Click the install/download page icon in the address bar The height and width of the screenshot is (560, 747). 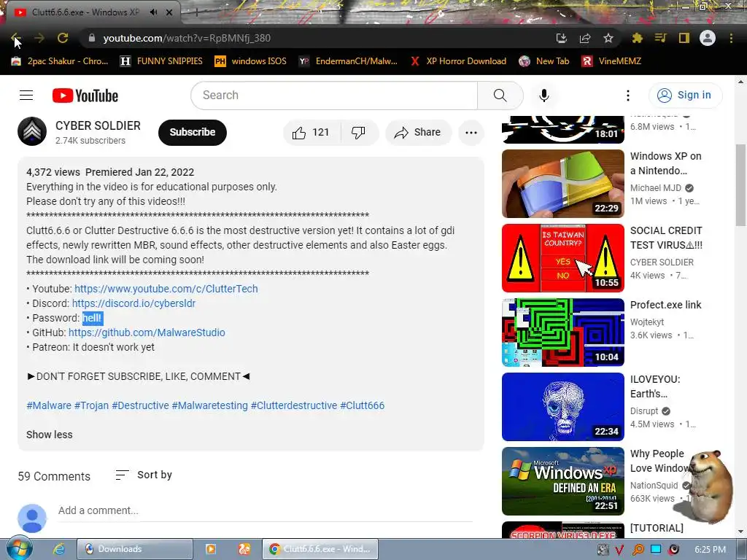[562, 38]
